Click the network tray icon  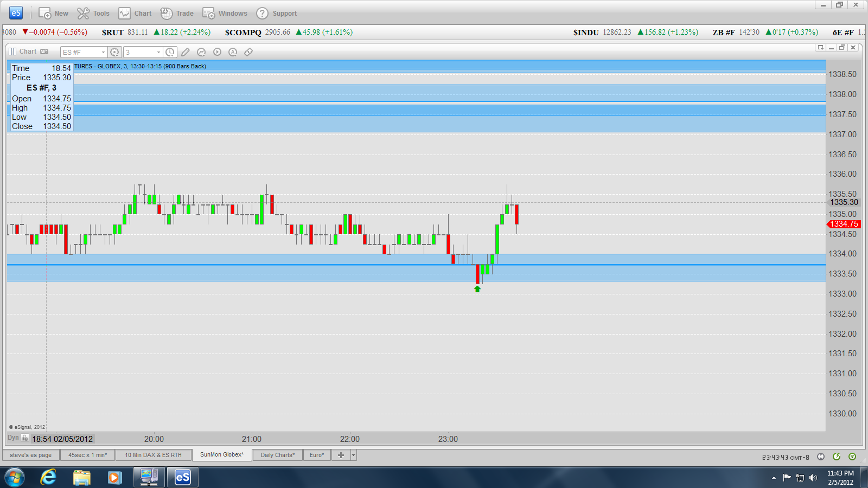click(800, 478)
